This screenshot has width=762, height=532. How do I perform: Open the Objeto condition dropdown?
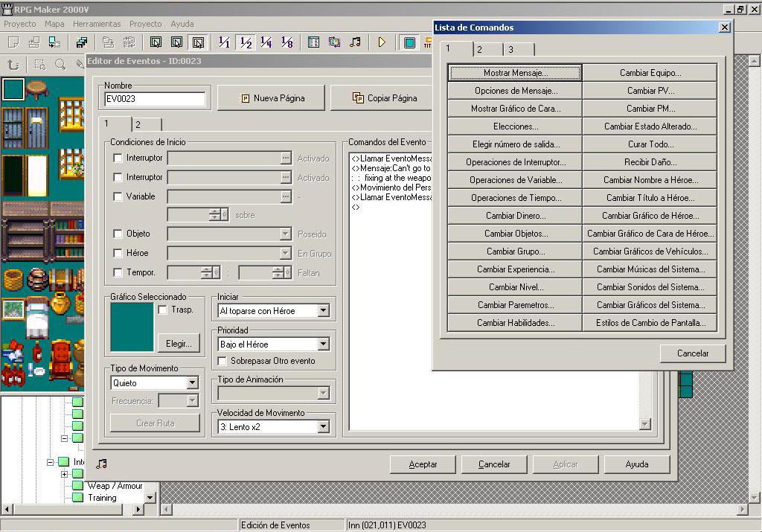click(285, 234)
